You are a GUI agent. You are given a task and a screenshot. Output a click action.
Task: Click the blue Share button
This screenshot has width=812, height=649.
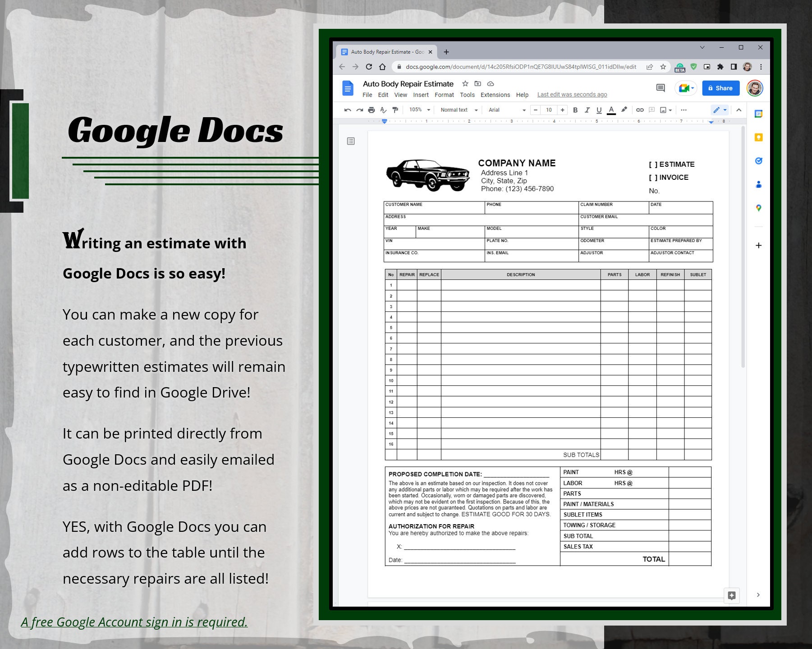721,88
